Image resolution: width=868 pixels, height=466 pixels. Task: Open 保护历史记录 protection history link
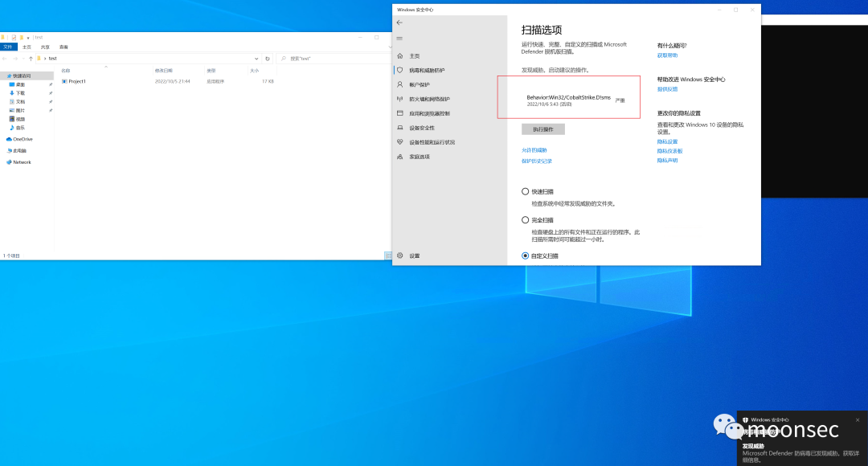[x=536, y=161]
